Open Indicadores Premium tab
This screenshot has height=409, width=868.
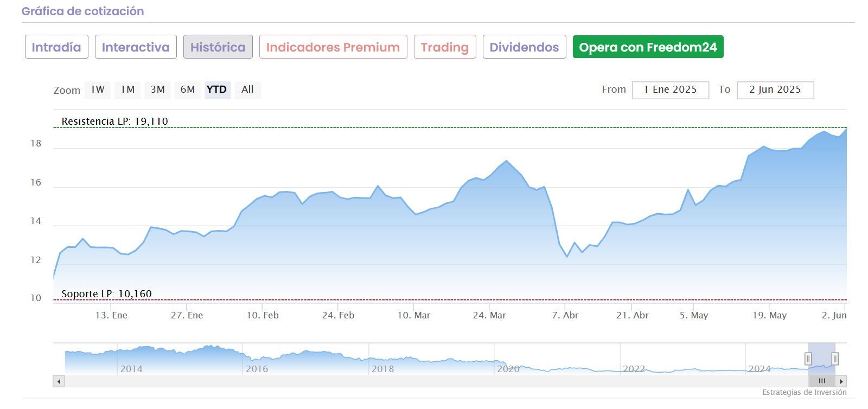click(333, 47)
